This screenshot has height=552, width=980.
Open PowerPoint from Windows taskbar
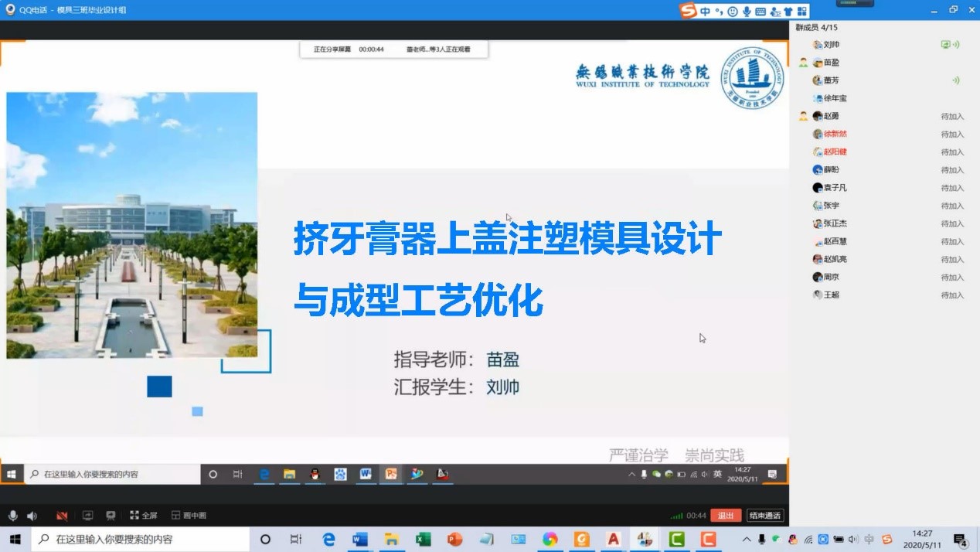click(454, 539)
